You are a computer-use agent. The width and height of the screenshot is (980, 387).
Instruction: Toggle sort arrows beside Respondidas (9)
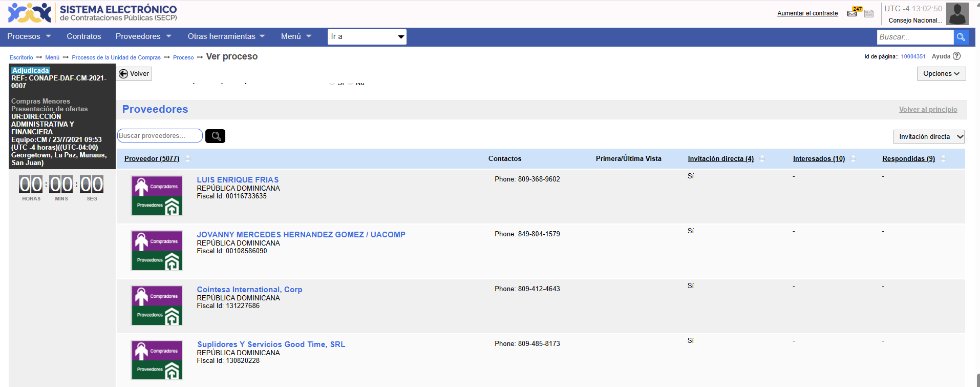(944, 159)
